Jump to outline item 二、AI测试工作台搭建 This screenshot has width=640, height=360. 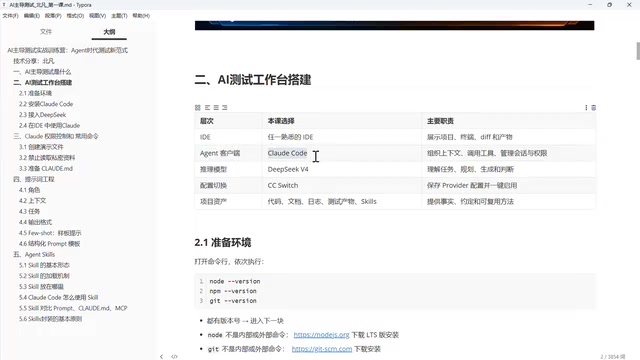42,82
